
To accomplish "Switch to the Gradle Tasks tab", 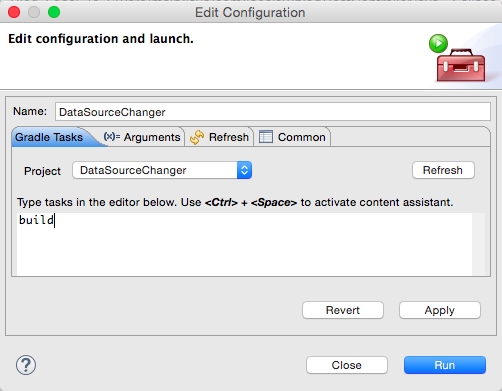I will [x=49, y=137].
